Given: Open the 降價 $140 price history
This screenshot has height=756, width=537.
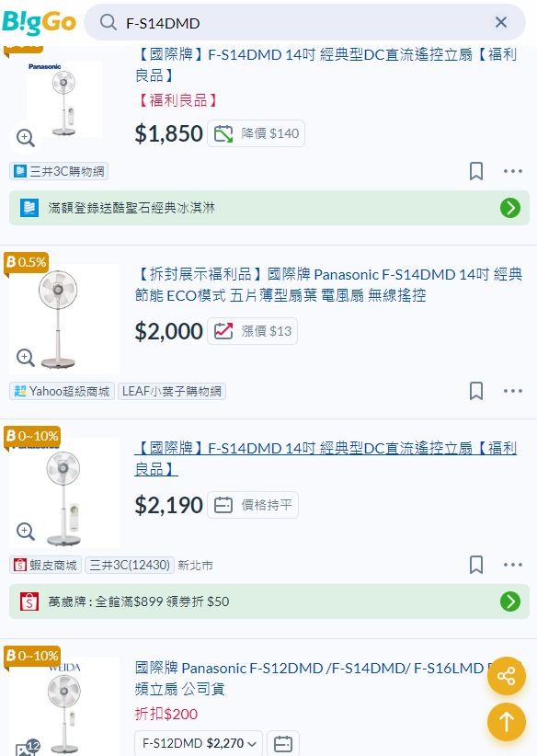Looking at the screenshot, I should coord(256,133).
